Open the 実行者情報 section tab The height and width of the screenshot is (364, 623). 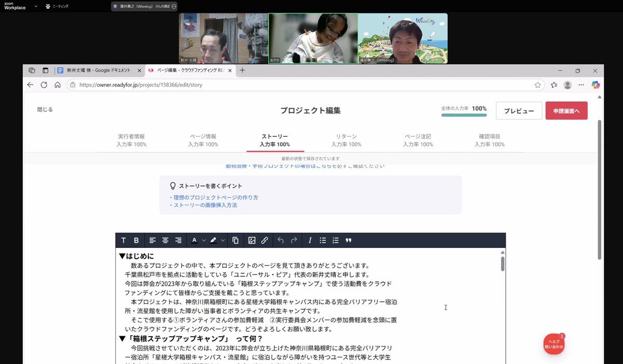tap(131, 141)
